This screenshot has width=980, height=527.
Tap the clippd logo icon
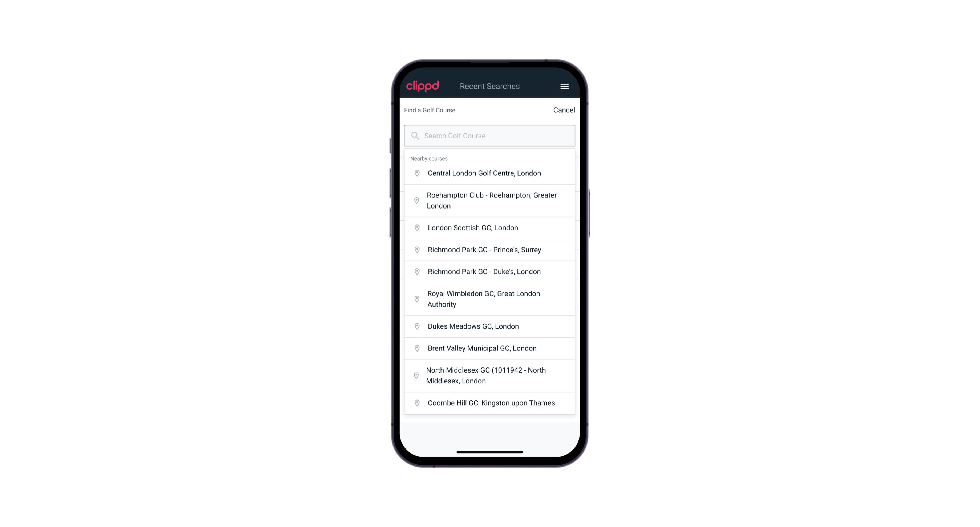click(423, 86)
